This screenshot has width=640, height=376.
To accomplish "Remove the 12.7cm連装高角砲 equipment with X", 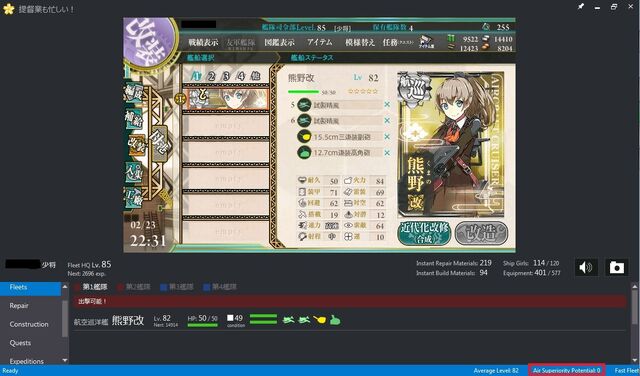I will coord(387,153).
